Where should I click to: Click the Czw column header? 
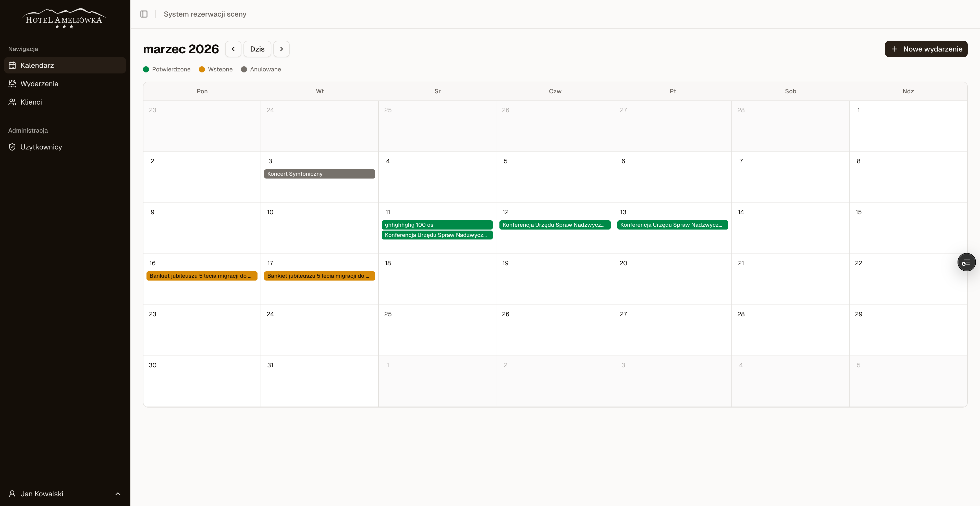click(555, 91)
